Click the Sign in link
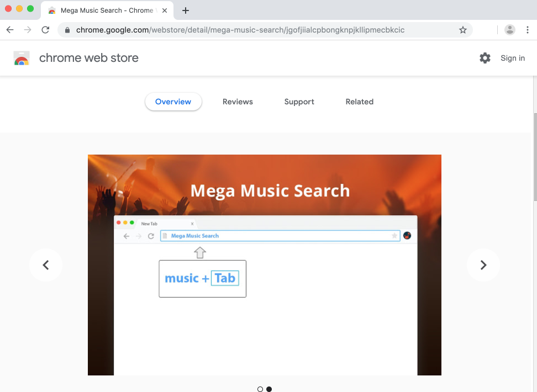 [x=512, y=57]
